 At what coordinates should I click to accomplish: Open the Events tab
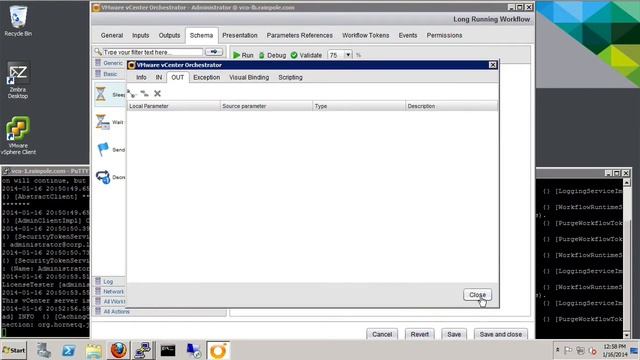pyautogui.click(x=408, y=36)
